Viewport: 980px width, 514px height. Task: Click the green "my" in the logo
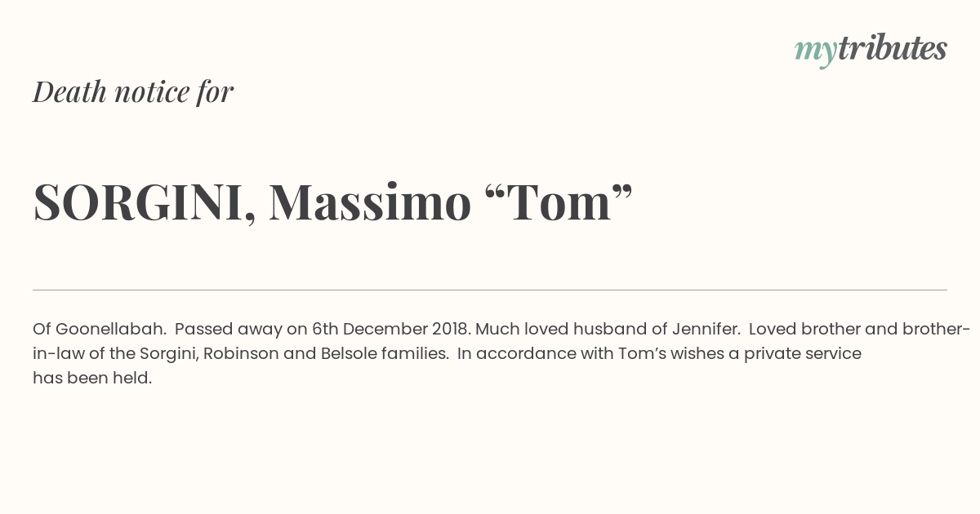coord(815,51)
